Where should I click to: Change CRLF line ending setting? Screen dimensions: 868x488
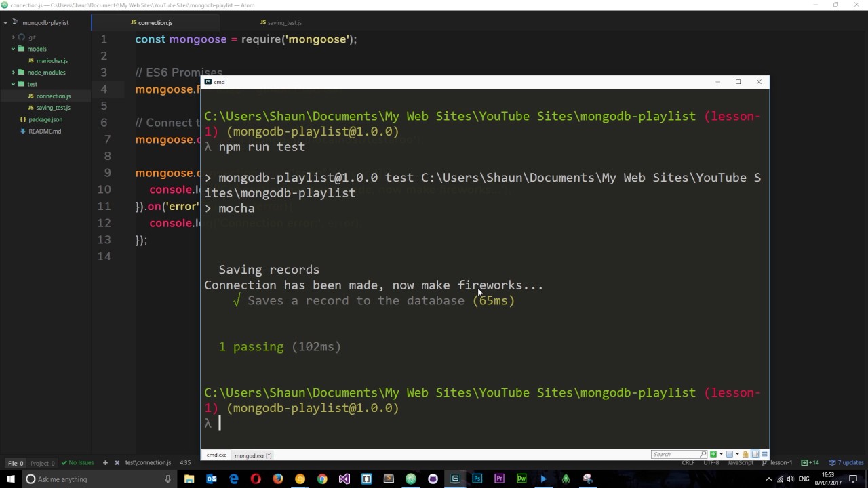688,463
